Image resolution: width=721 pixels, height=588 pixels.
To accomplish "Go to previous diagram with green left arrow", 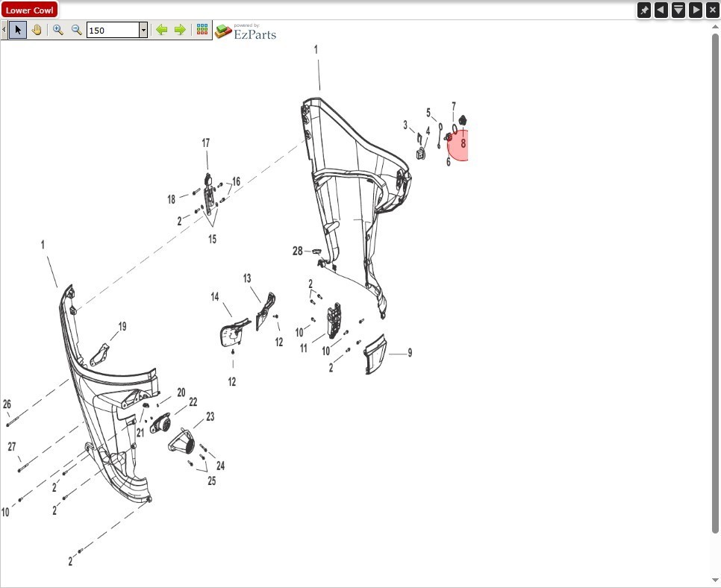I will 161,30.
